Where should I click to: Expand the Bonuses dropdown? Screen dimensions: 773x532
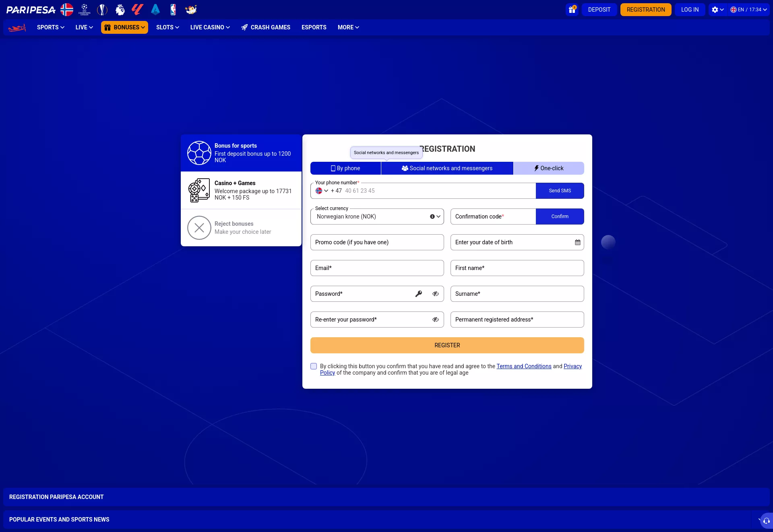[x=124, y=27]
